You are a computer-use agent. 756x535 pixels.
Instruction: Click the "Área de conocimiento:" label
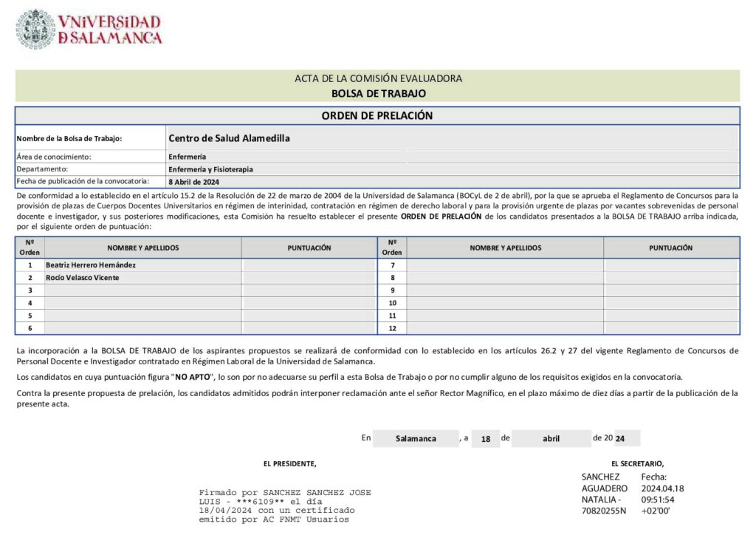[x=53, y=157]
